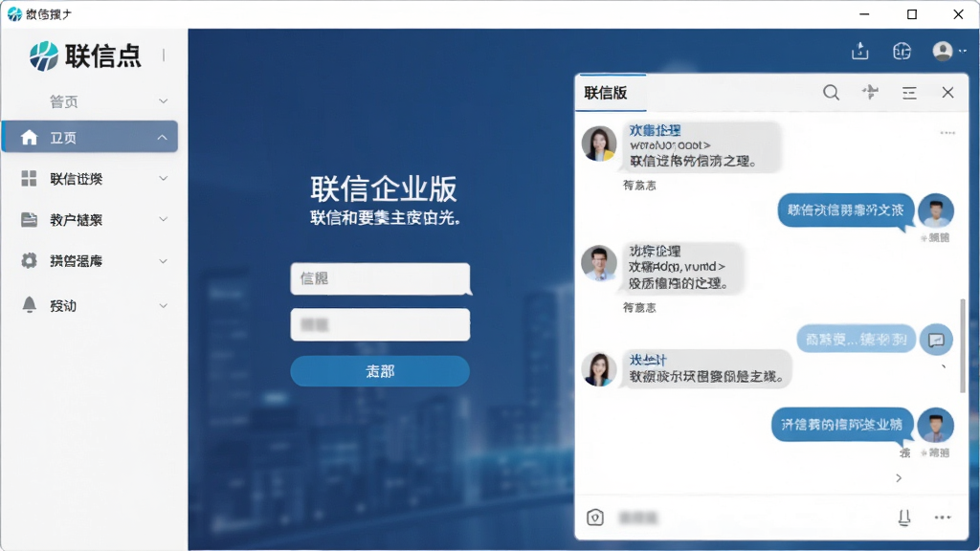Collapse the highlighted home item chevron
The image size is (980, 551).
162,138
